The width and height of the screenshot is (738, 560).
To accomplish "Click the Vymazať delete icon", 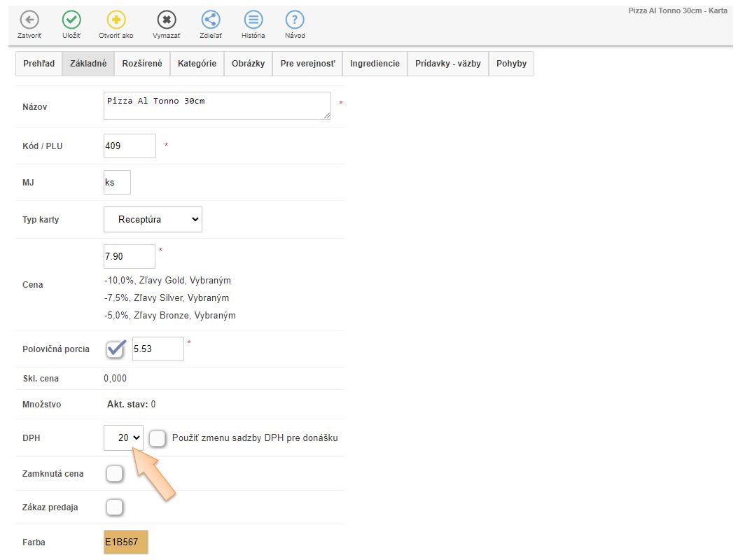I will 166,20.
